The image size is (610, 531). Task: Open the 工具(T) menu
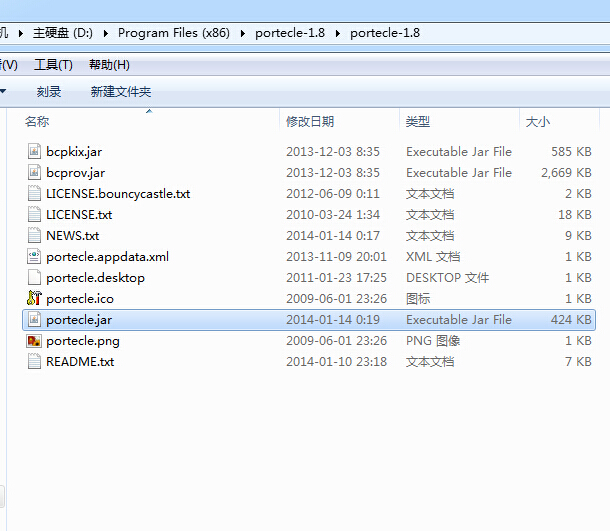tap(53, 65)
